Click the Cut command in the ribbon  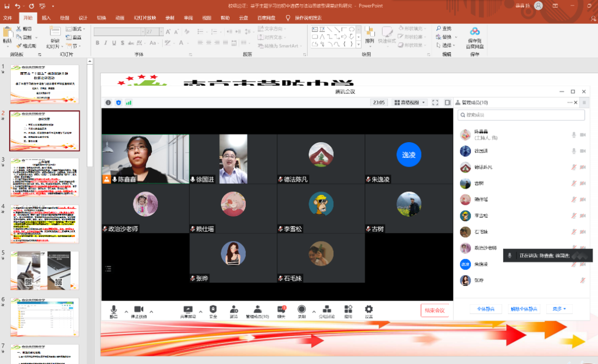tap(24, 29)
